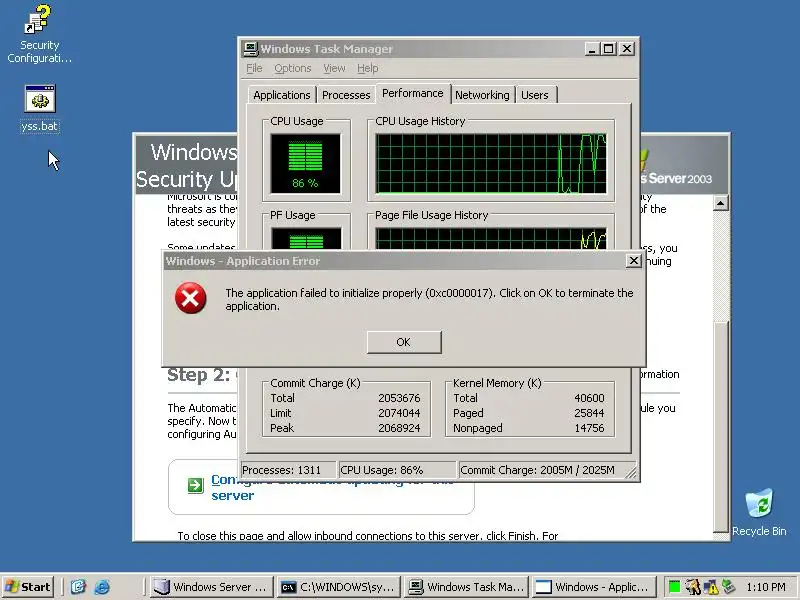The image size is (800, 600).
Task: Switch to C:\WINDOWS command prompt taskbar button
Action: tap(338, 587)
